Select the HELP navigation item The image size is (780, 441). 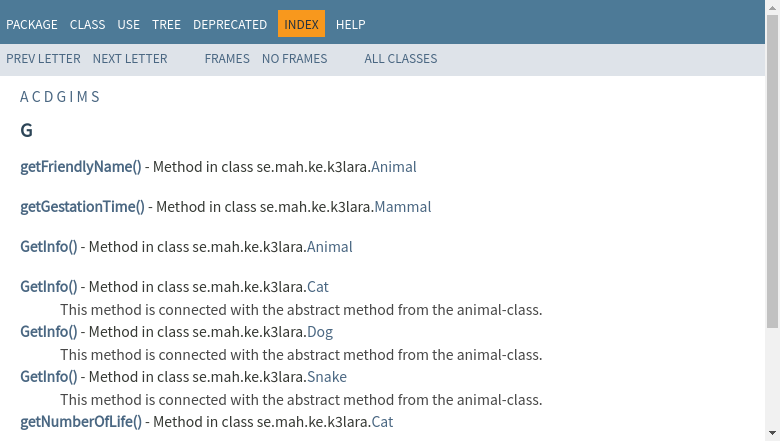(350, 24)
